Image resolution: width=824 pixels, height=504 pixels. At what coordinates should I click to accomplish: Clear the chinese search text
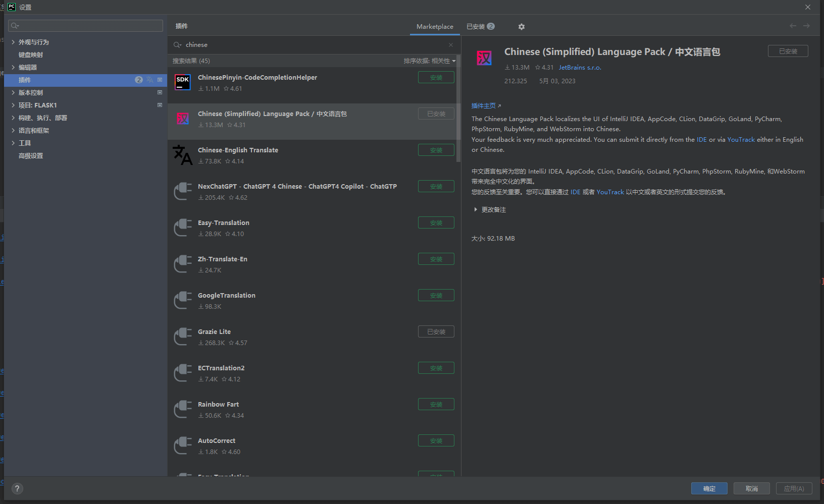[451, 45]
